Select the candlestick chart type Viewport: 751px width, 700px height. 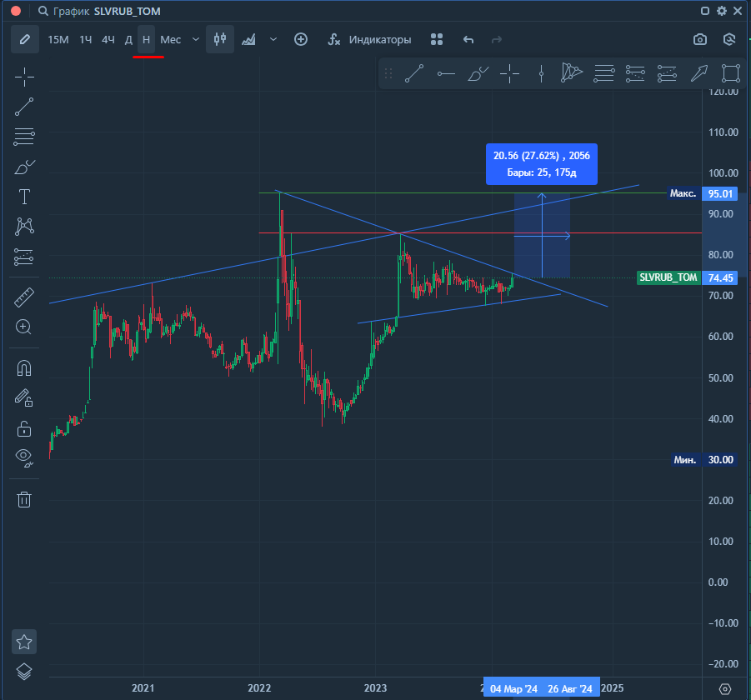pyautogui.click(x=220, y=39)
